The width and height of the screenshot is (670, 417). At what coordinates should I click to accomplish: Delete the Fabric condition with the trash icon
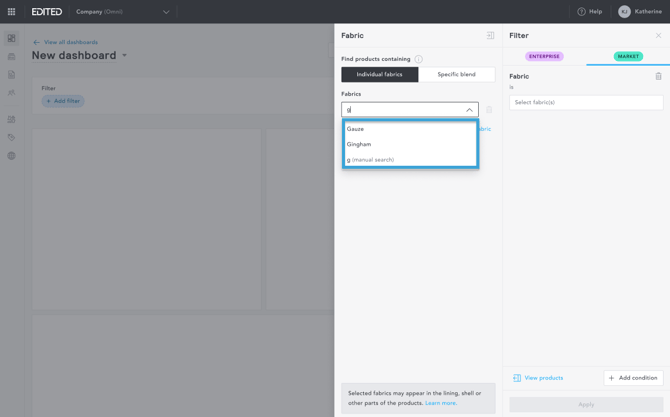click(x=658, y=76)
